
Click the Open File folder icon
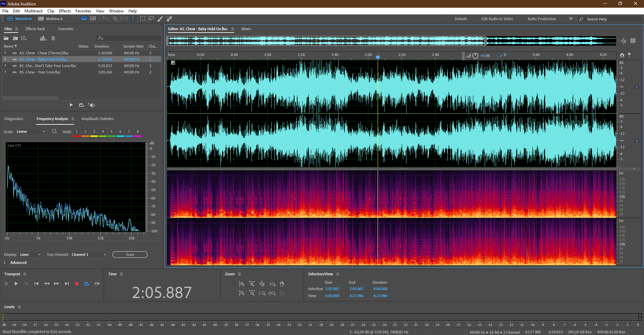[6, 38]
